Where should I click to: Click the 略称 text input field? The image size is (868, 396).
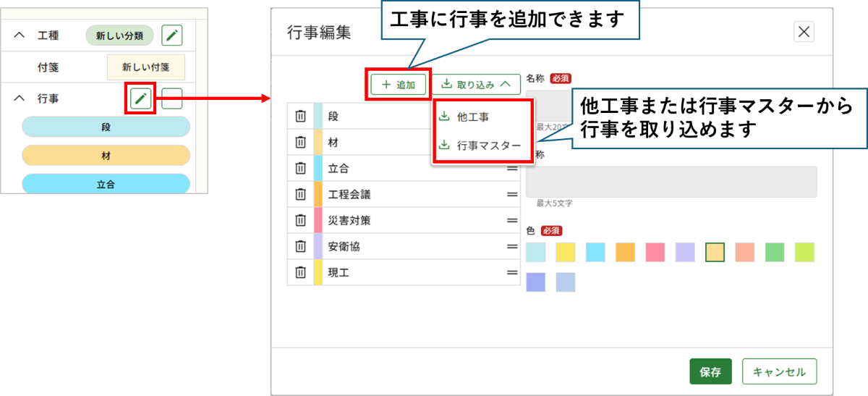tap(671, 182)
